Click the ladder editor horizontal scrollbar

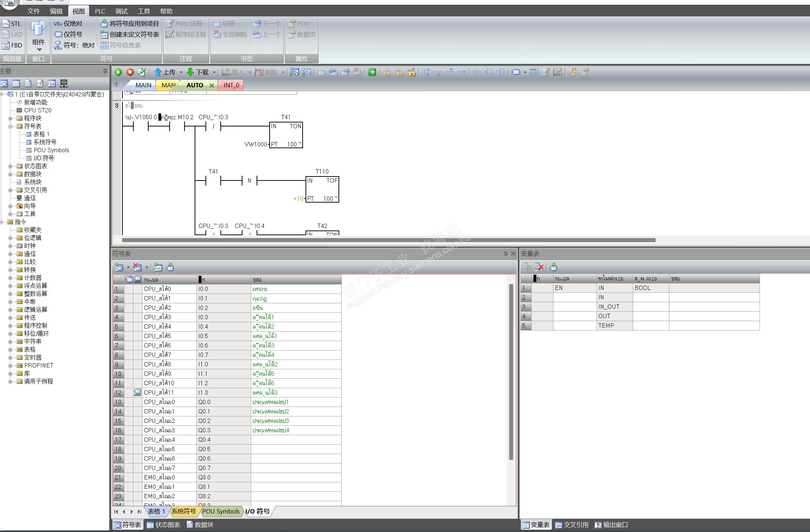(x=389, y=240)
